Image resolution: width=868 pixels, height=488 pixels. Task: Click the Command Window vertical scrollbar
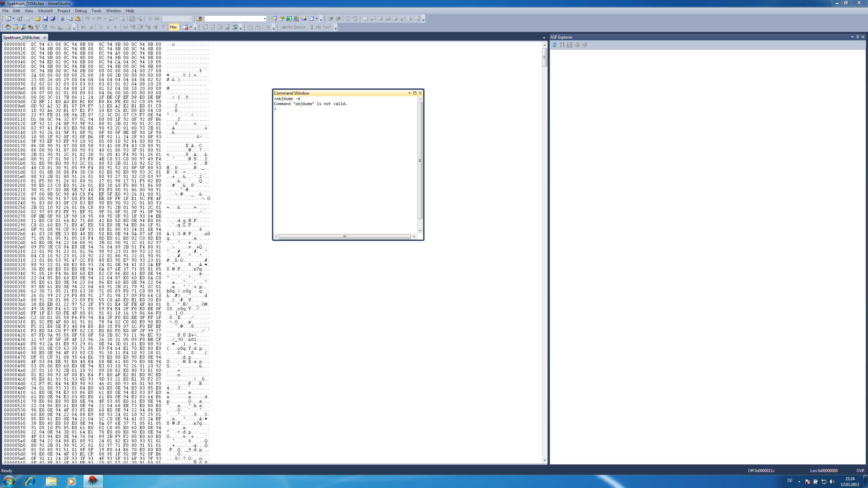click(420, 160)
